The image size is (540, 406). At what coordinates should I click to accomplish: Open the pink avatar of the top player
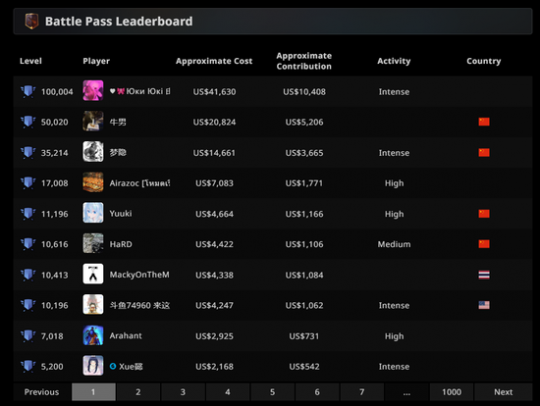tap(93, 91)
